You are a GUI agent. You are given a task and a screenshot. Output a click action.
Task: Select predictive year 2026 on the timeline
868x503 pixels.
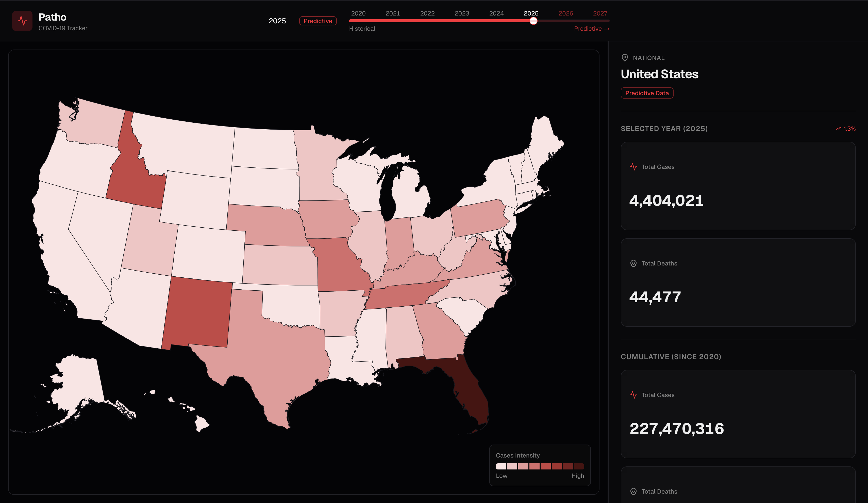pyautogui.click(x=565, y=13)
